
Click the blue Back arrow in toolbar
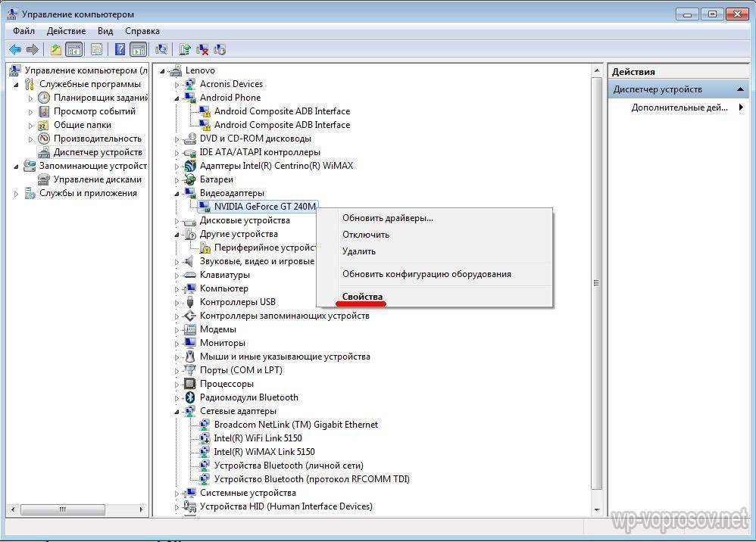pos(15,50)
